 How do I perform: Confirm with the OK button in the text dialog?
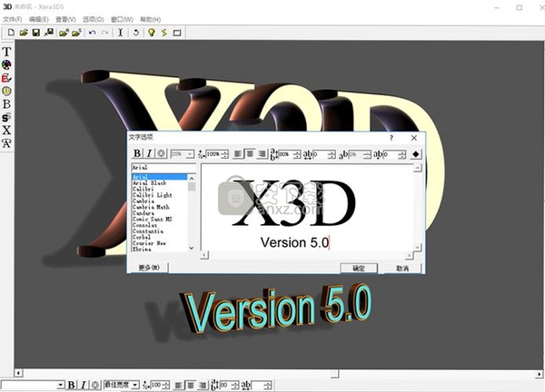(x=359, y=268)
